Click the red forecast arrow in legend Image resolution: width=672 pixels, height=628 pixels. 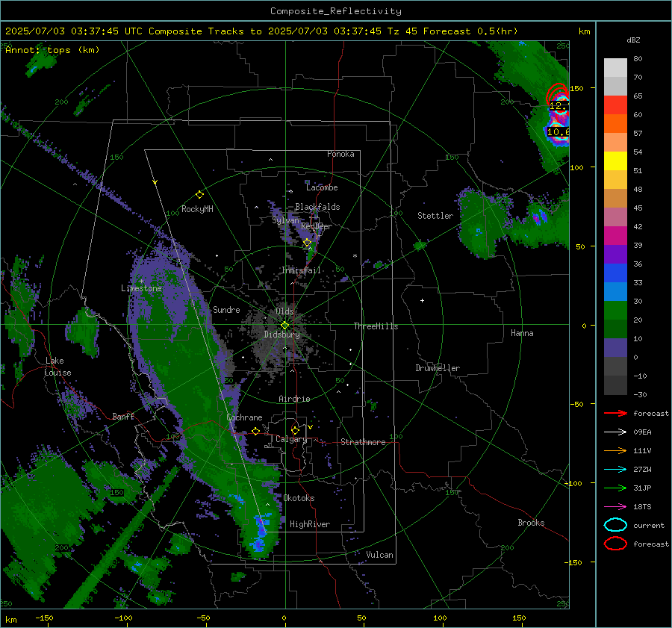point(615,413)
